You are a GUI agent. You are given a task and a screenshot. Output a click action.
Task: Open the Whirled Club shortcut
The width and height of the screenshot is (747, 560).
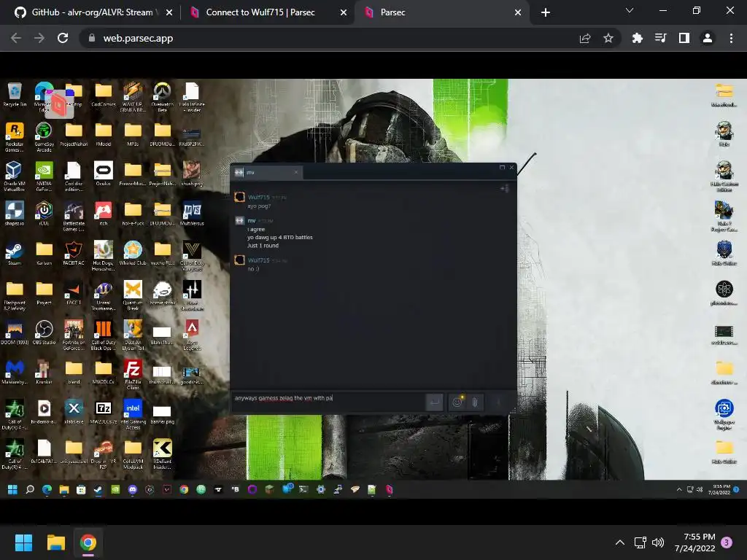point(133,253)
